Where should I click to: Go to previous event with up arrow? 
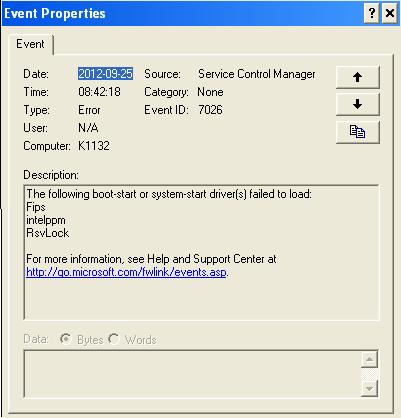pos(357,77)
